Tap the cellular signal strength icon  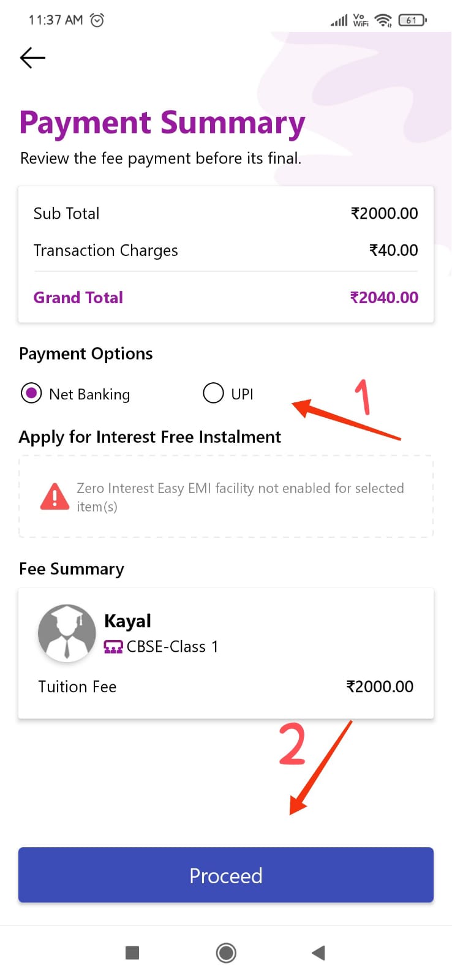[339, 20]
